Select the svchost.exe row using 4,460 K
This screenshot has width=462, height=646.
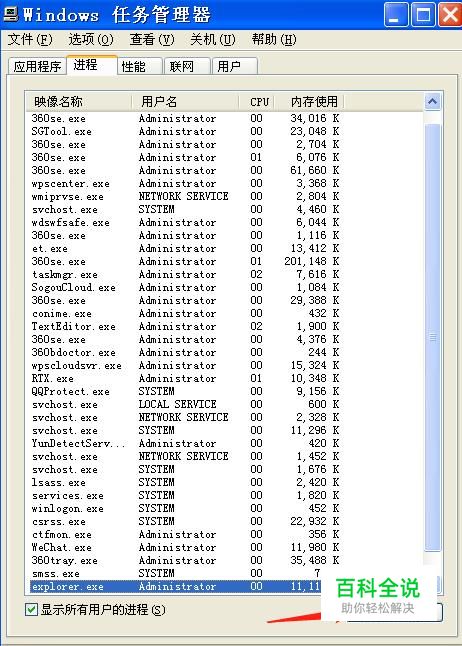click(185, 209)
